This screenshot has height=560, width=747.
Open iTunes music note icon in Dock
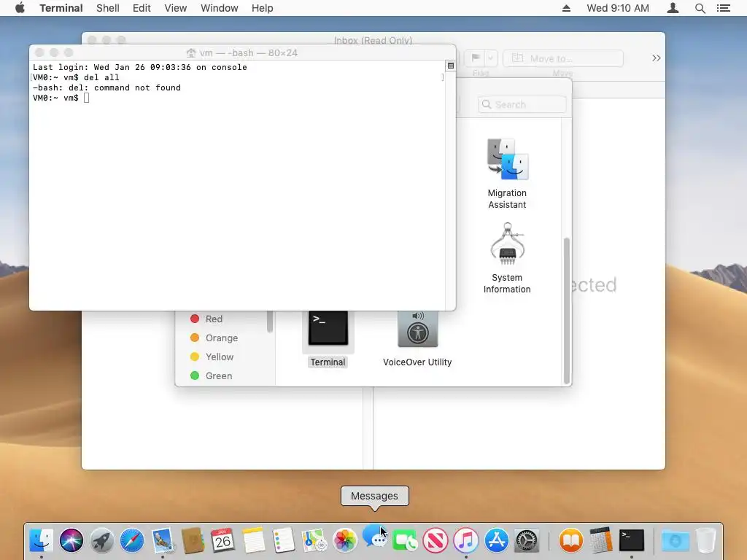click(x=466, y=540)
